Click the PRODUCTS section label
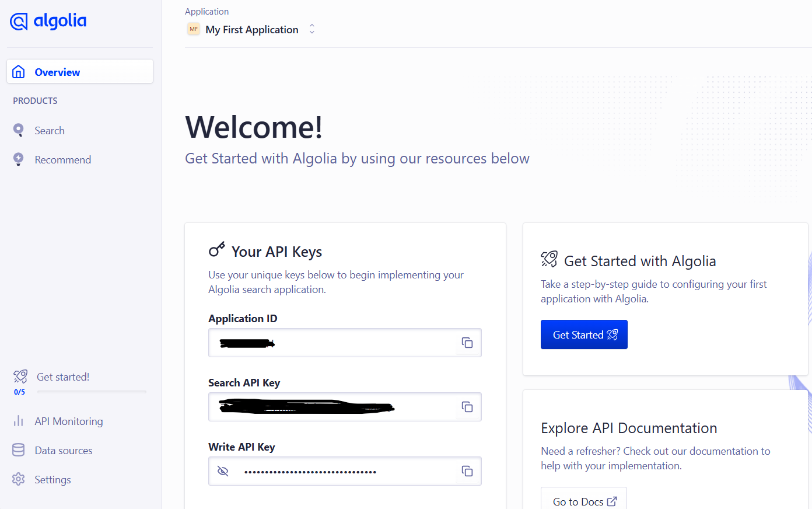This screenshot has height=509, width=812. 35,101
